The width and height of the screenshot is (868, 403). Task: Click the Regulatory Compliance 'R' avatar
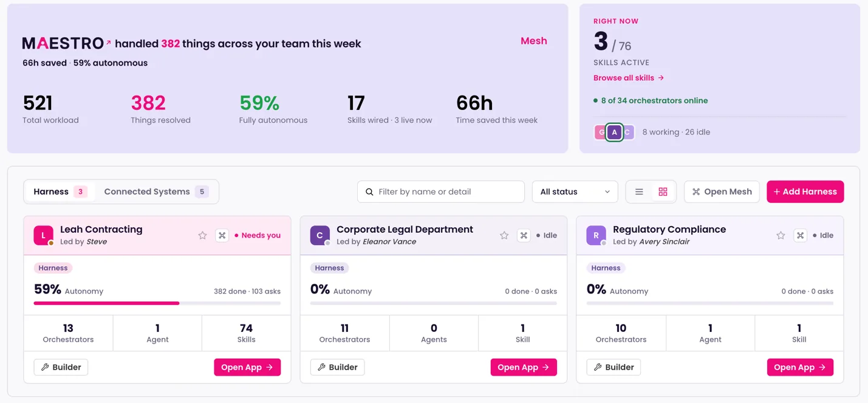(x=596, y=235)
